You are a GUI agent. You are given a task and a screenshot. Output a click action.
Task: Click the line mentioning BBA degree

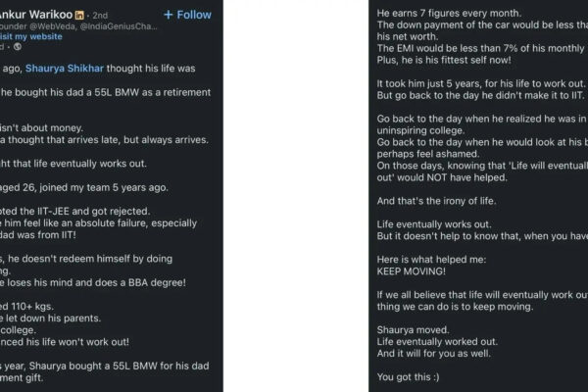[x=93, y=282]
